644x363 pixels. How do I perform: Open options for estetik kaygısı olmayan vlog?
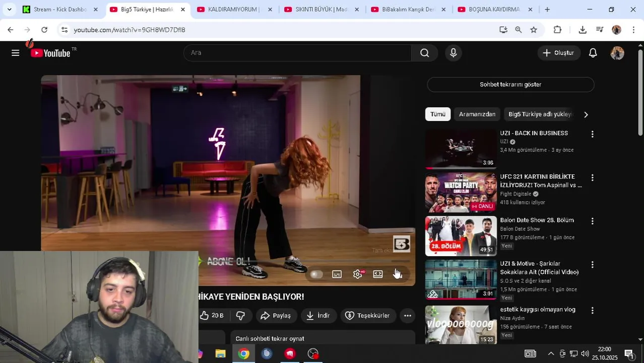(x=593, y=311)
